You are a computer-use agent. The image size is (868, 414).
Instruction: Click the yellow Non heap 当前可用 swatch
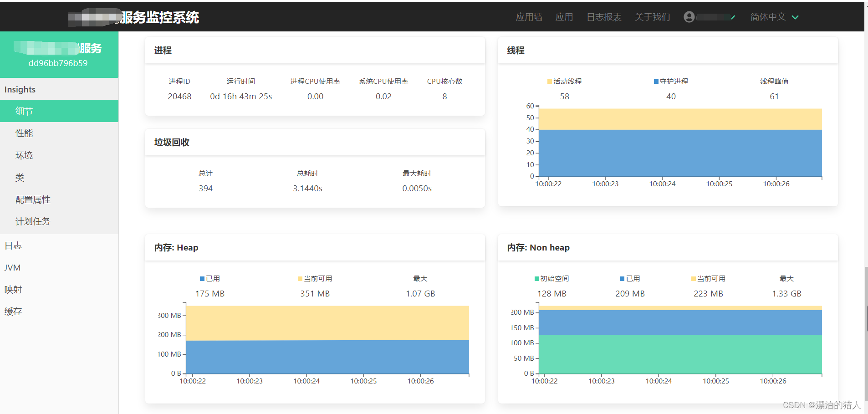coord(694,279)
